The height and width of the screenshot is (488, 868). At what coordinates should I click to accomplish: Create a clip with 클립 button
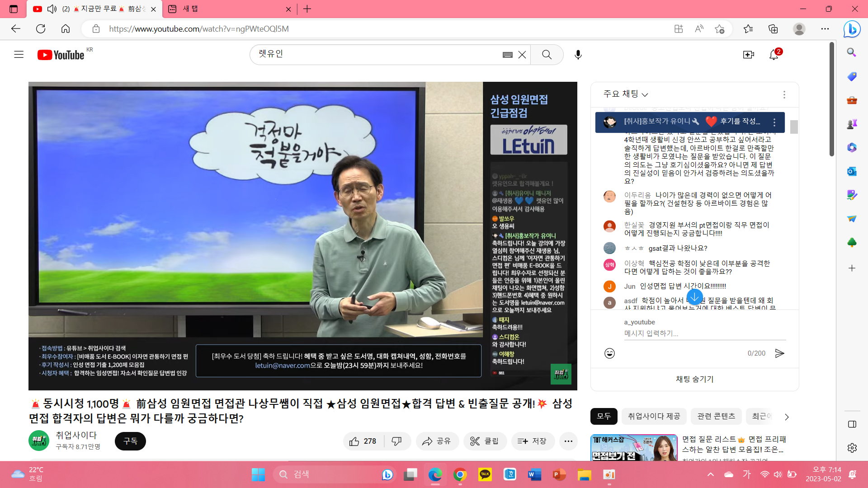[x=485, y=441]
